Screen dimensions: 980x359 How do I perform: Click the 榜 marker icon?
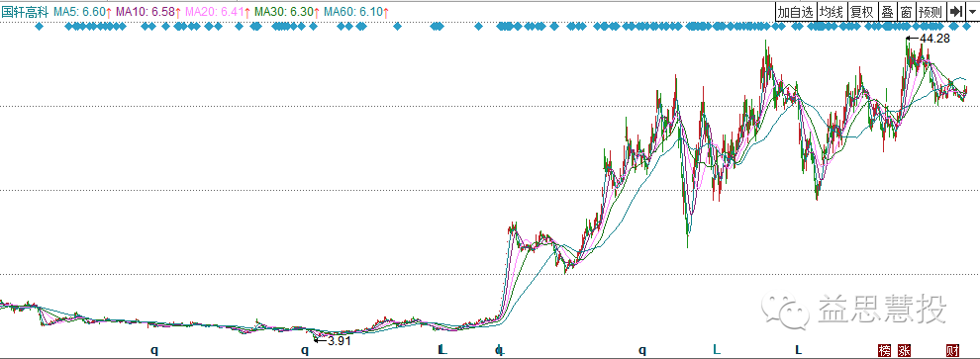point(884,350)
